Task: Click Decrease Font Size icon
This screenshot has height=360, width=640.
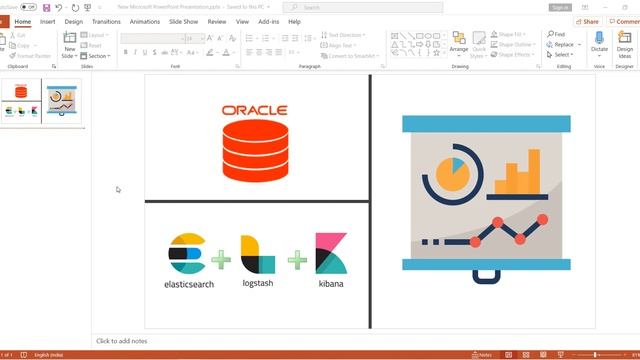Action: pyautogui.click(x=220, y=38)
